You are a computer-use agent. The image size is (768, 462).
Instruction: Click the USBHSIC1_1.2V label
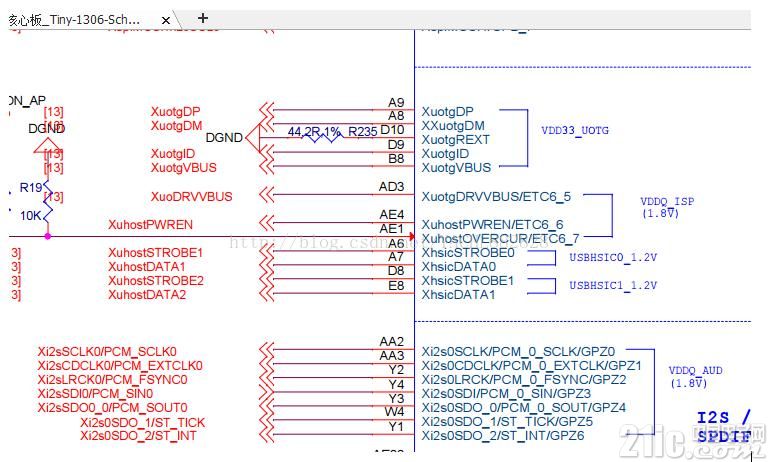[613, 285]
